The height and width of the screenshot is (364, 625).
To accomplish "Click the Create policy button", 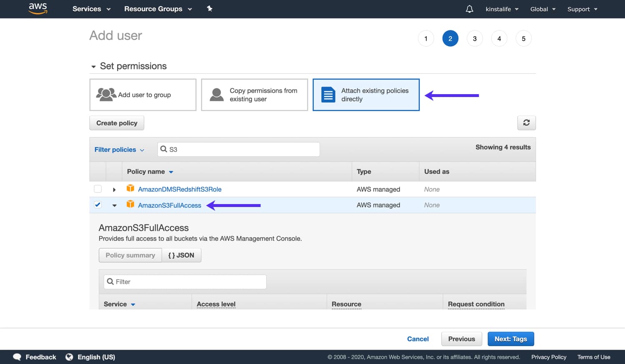I will 116,122.
